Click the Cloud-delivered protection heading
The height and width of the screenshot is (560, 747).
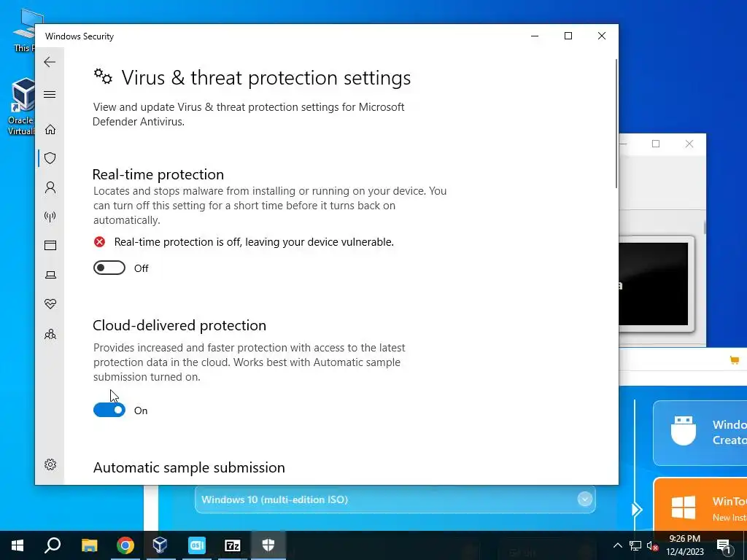pyautogui.click(x=179, y=325)
